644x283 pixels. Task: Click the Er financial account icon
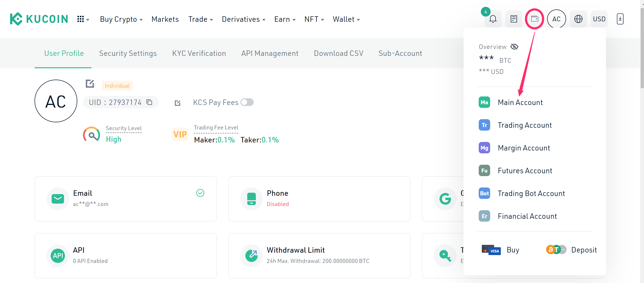[x=484, y=216]
